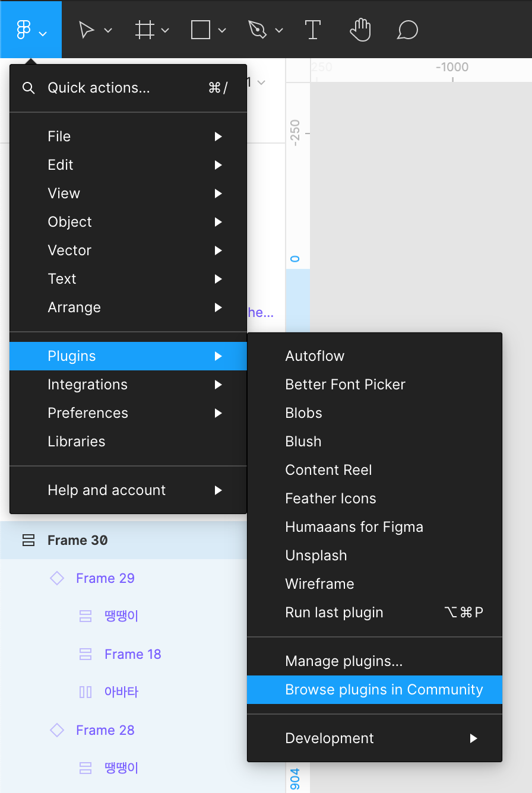The height and width of the screenshot is (793, 532).
Task: Click the Quick actions search field
Action: pos(128,88)
